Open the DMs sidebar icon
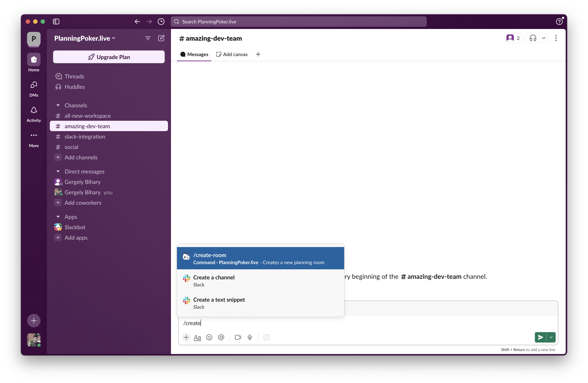The width and height of the screenshot is (588, 383). [x=34, y=85]
